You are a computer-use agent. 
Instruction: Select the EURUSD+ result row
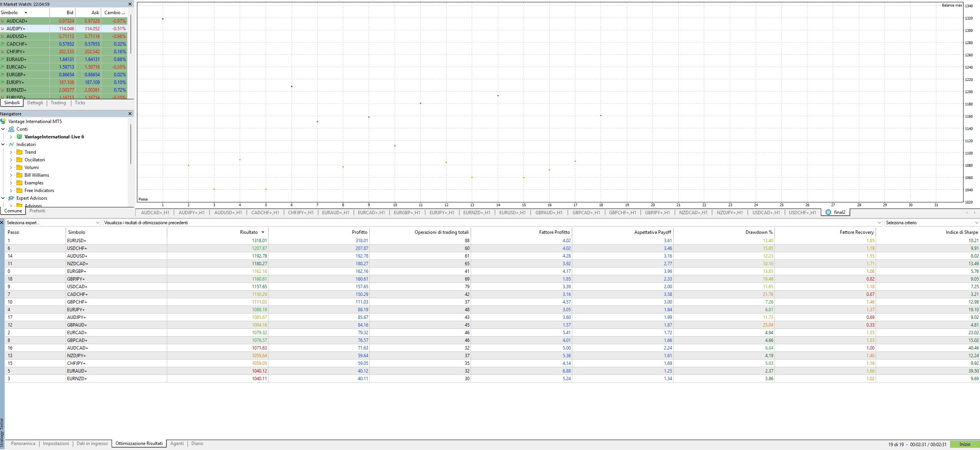77,241
